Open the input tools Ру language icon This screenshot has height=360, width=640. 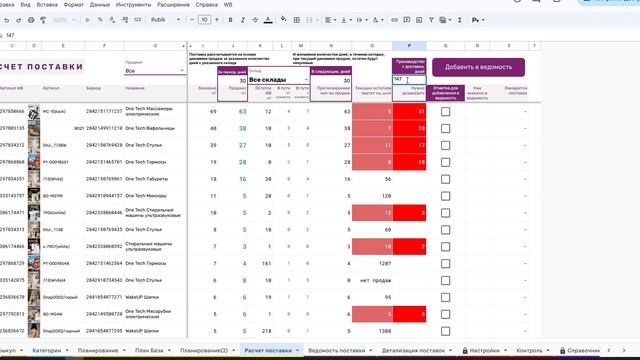pos(478,20)
